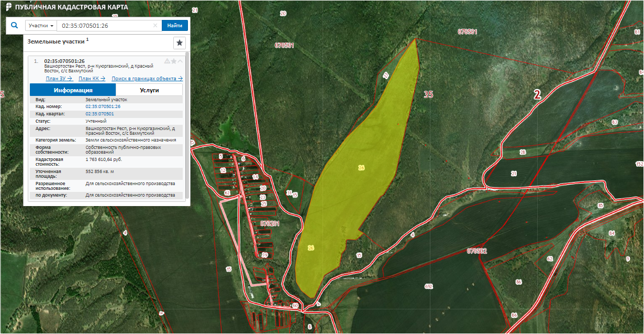Click the results panel vertical scrollbar
644x334 pixels.
[x=187, y=126]
